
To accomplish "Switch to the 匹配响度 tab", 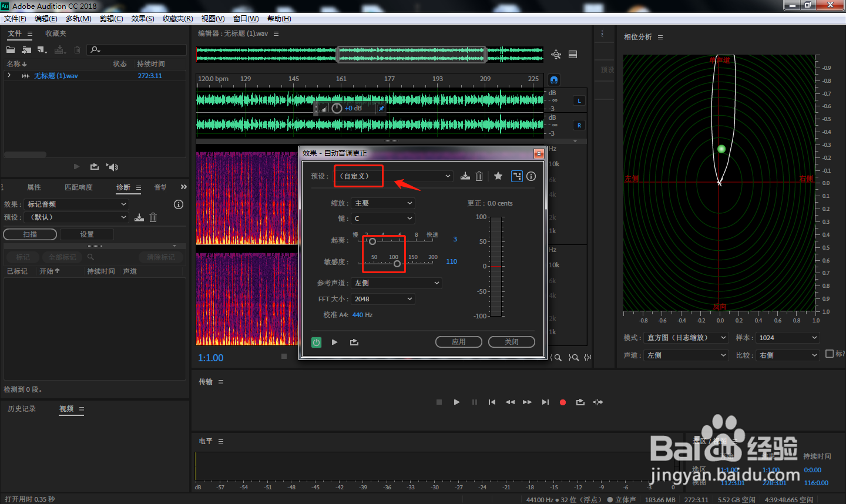I will point(79,187).
